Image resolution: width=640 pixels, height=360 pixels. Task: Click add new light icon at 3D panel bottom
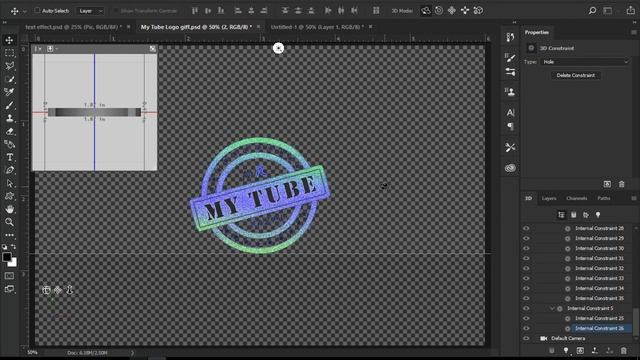[566, 350]
